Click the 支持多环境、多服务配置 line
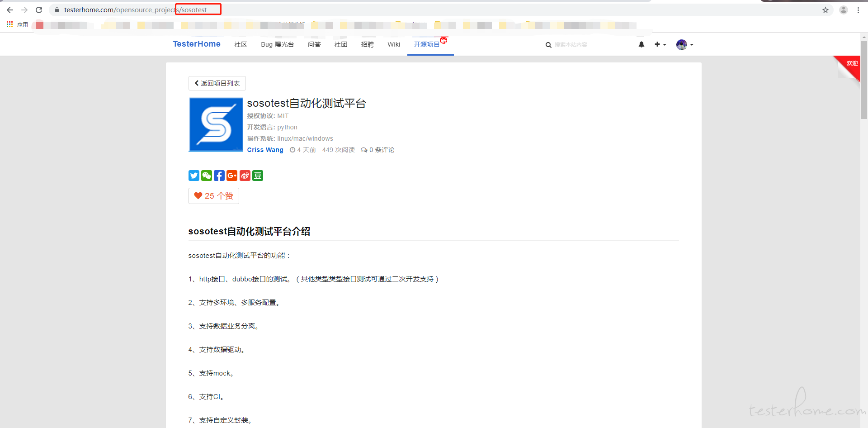 tap(235, 303)
